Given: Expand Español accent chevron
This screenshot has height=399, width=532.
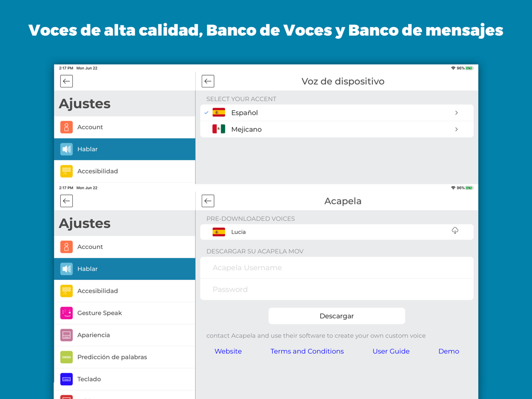Looking at the screenshot, I should (x=456, y=113).
